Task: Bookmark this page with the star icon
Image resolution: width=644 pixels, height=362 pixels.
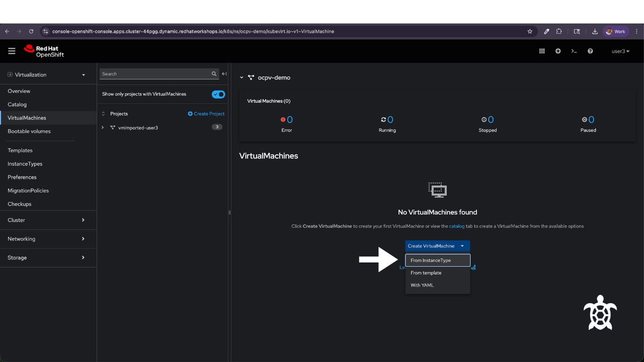Action: click(530, 31)
